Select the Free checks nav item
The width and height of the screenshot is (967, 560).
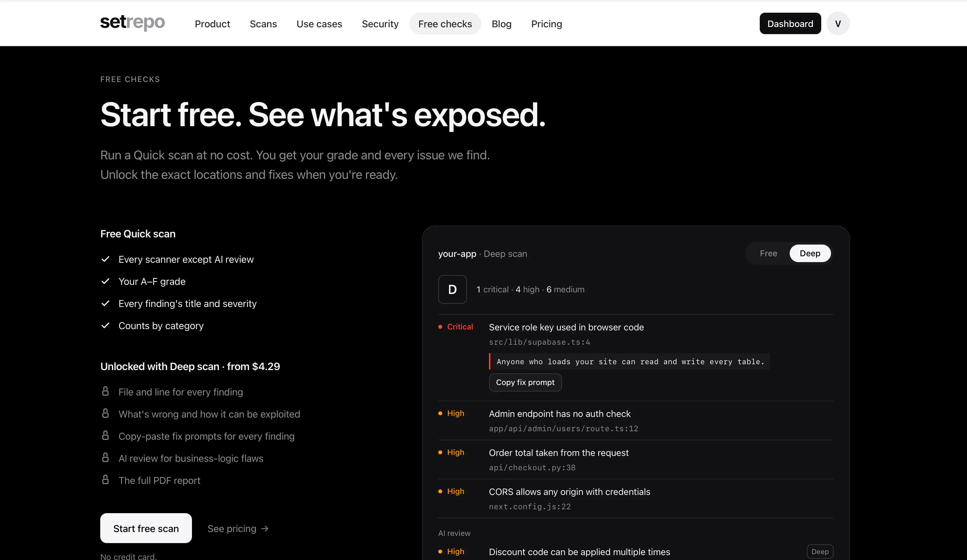pyautogui.click(x=445, y=24)
